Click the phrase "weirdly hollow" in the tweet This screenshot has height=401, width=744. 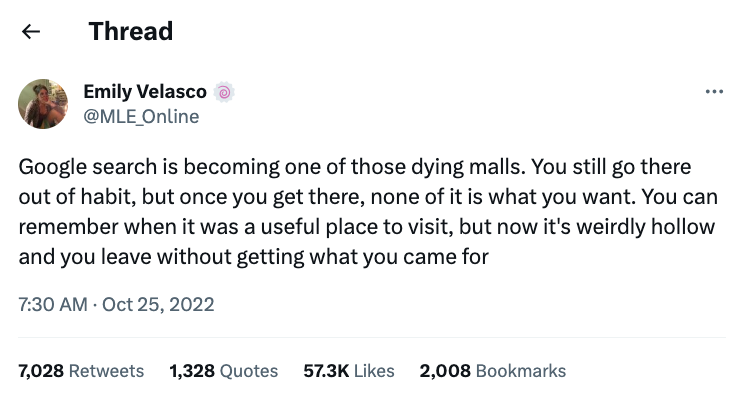point(652,226)
